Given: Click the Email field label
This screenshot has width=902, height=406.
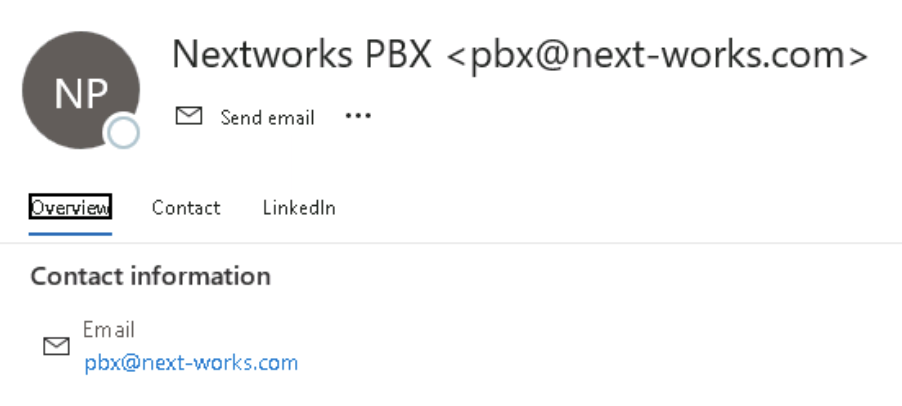Looking at the screenshot, I should 109,330.
